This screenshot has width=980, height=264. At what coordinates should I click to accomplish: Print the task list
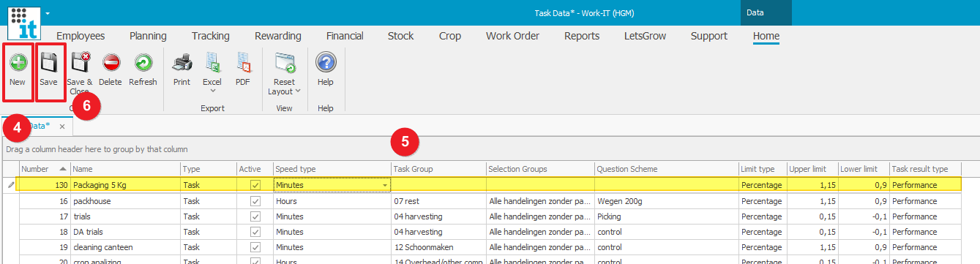pos(182,63)
